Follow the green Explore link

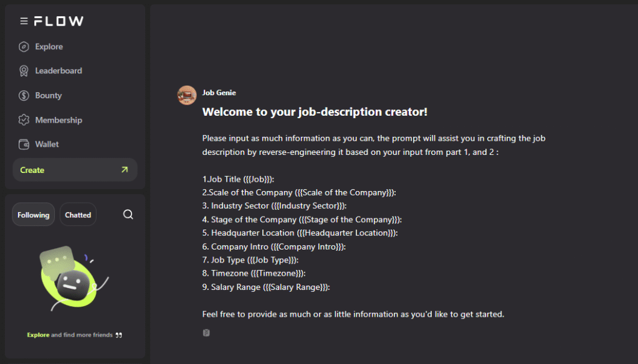(x=38, y=335)
